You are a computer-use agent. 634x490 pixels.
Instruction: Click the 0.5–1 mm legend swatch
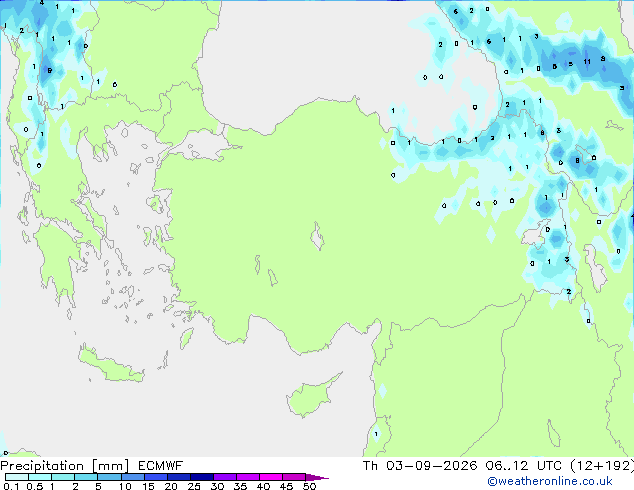[x=40, y=477]
